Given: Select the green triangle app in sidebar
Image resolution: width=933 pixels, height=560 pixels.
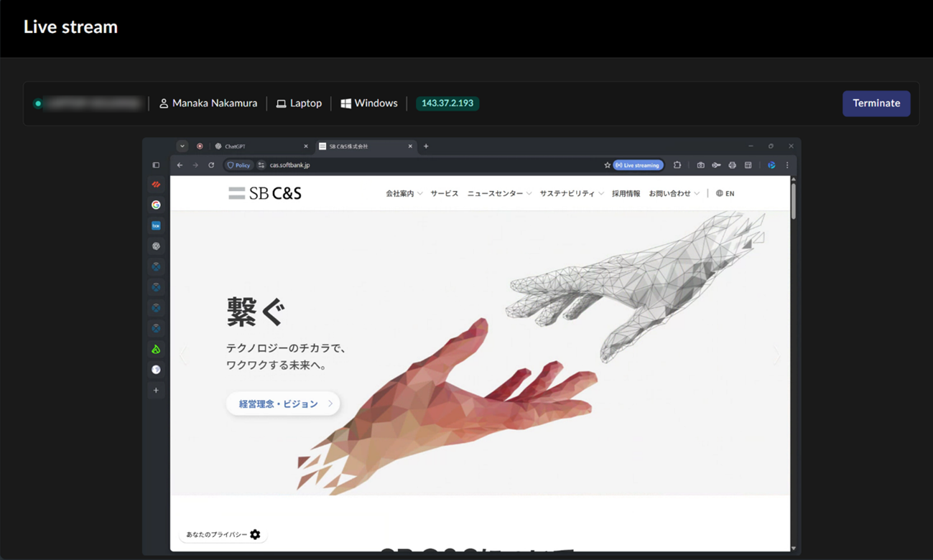Looking at the screenshot, I should click(x=156, y=349).
